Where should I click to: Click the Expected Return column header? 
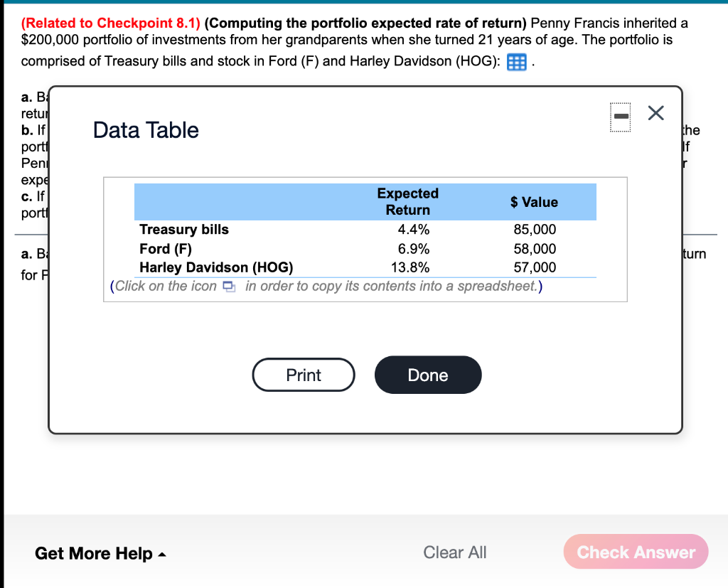[407, 201]
